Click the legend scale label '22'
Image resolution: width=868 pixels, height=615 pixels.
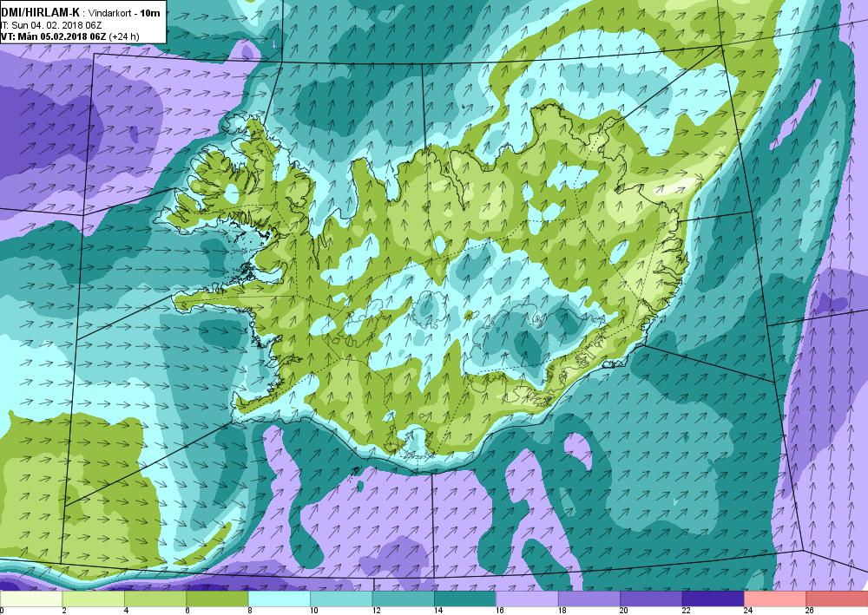(686, 611)
